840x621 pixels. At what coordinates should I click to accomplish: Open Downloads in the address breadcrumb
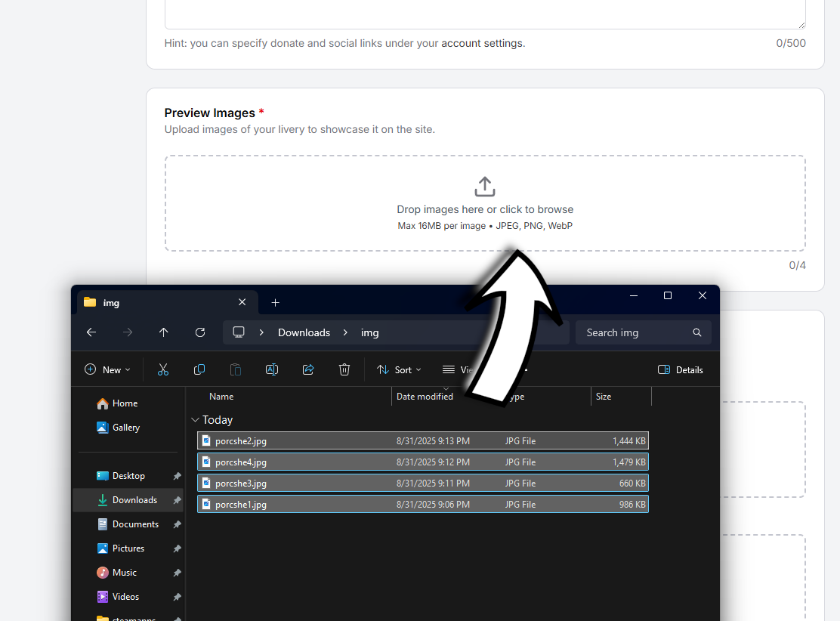pyautogui.click(x=304, y=332)
